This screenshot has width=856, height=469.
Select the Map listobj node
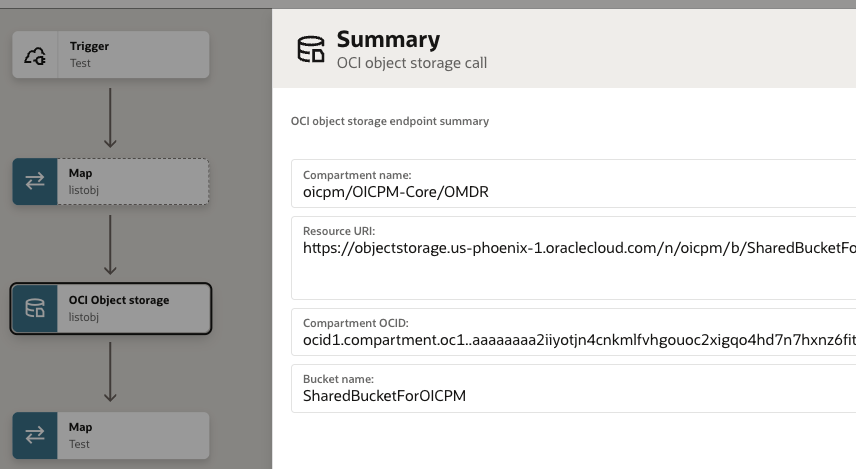(132, 181)
